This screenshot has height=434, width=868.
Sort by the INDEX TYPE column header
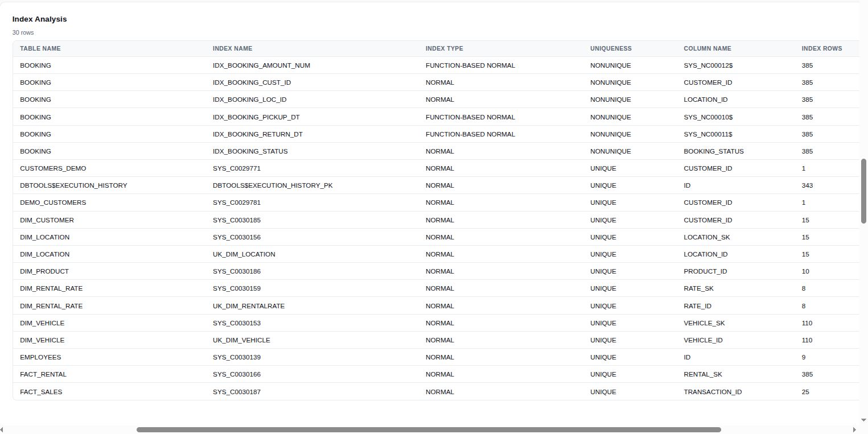point(445,48)
